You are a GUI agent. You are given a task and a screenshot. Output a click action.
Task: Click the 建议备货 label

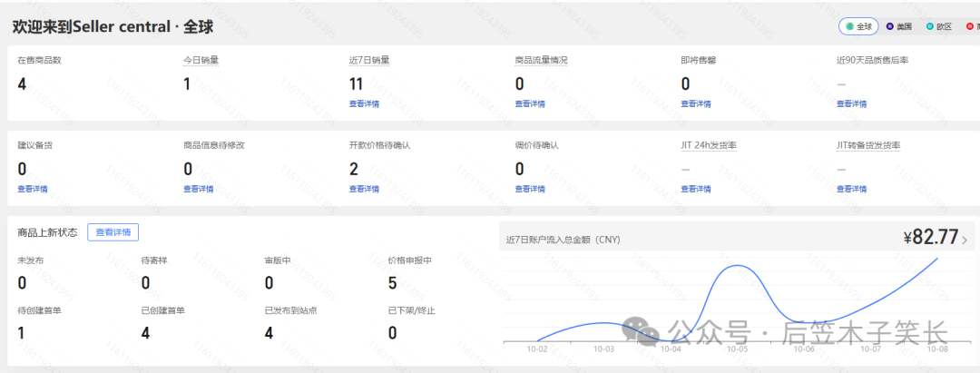coord(35,145)
